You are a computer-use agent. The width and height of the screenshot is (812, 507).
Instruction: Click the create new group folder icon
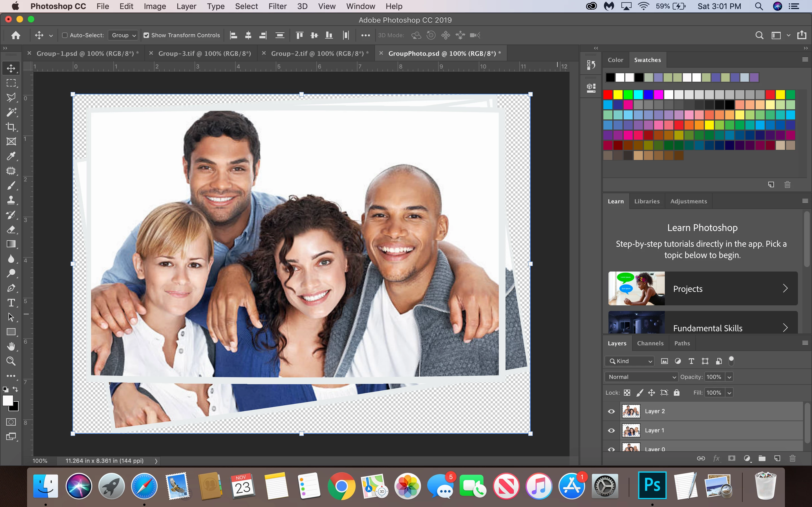pyautogui.click(x=762, y=458)
